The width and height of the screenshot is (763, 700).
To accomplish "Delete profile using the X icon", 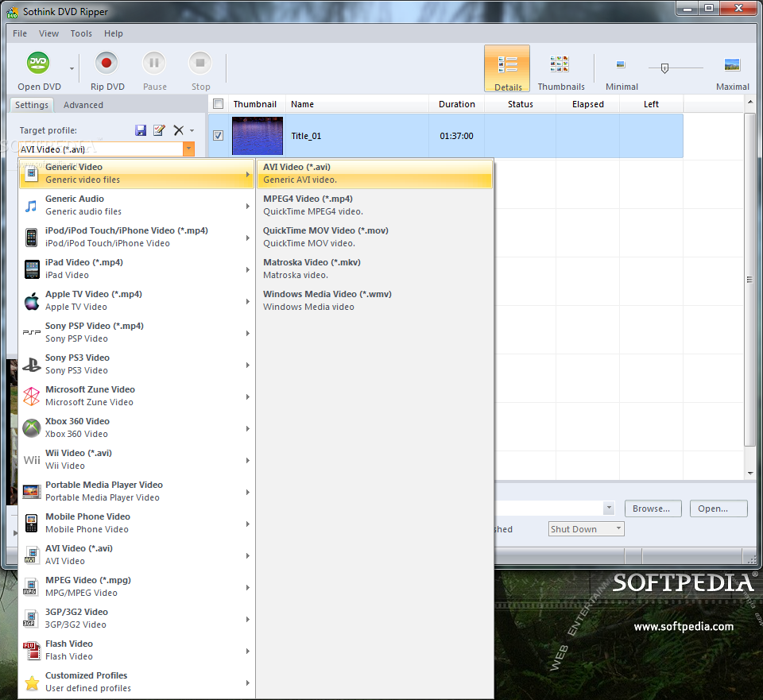I will tap(179, 130).
